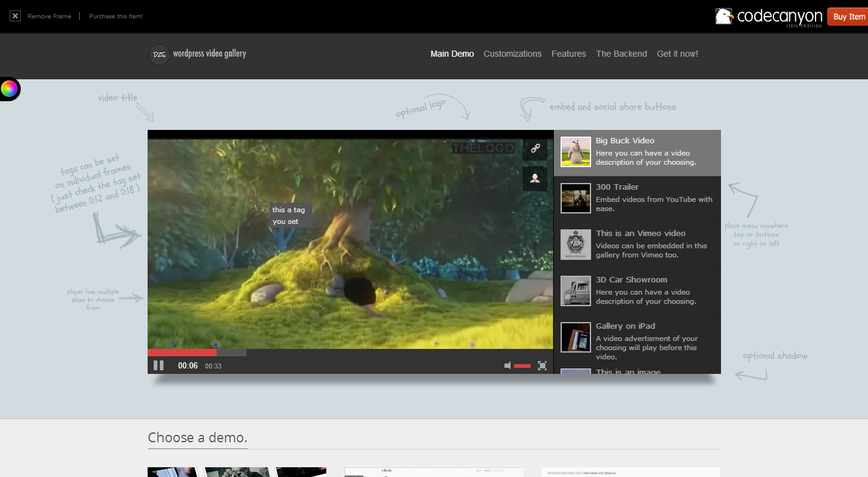Click the 3D Car Showroom title text

(x=631, y=280)
